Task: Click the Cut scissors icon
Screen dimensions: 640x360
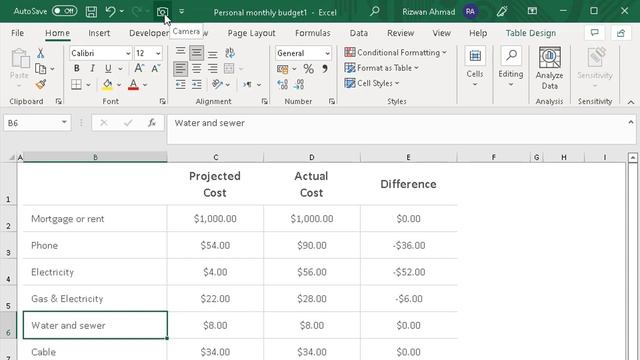Action: click(x=40, y=53)
